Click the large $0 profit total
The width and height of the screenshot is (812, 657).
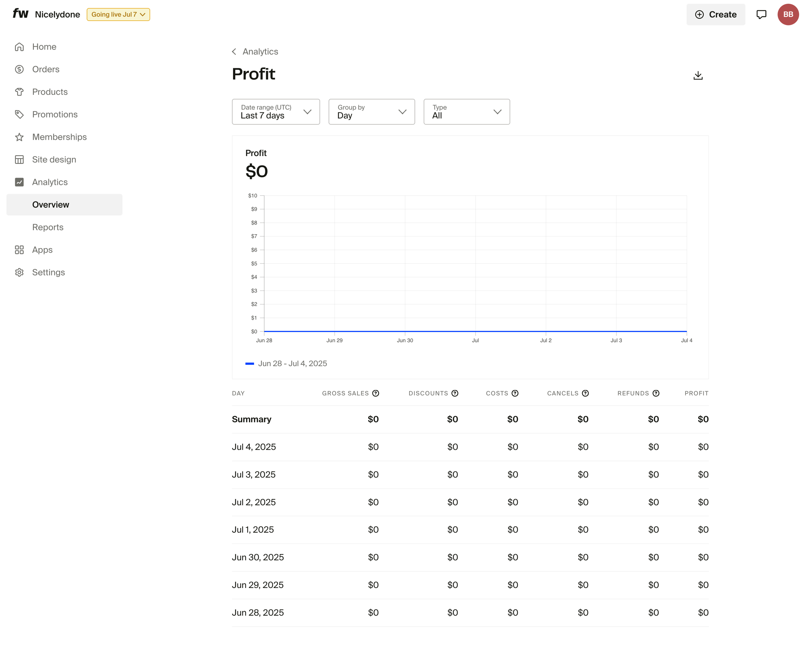click(256, 171)
